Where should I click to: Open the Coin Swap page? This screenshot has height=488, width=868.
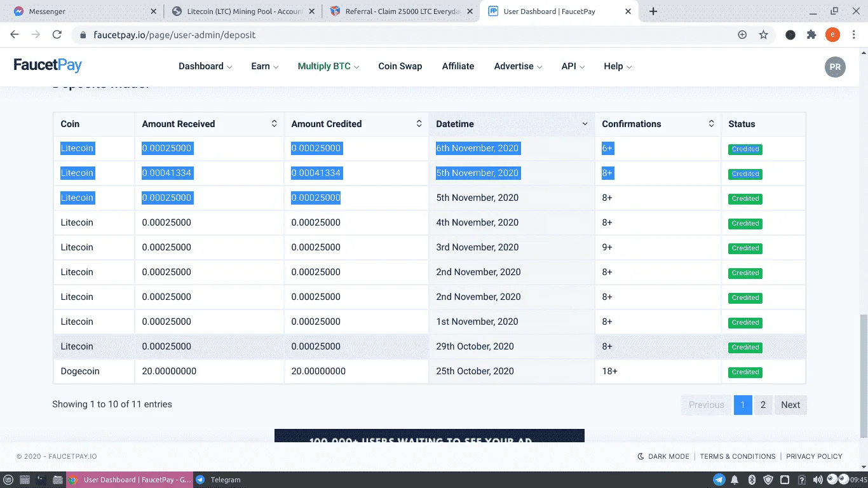click(400, 66)
